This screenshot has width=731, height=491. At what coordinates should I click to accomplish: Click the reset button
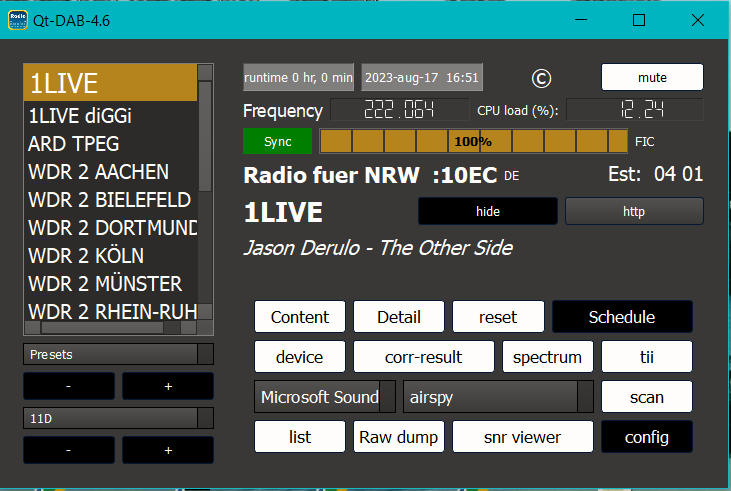[x=498, y=317]
